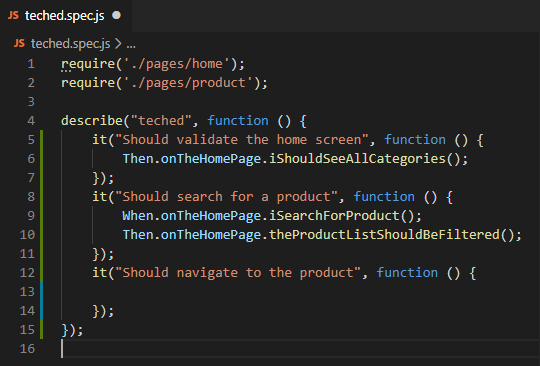Click line number 1 in the gutter
This screenshot has width=540, height=366.
tap(31, 64)
